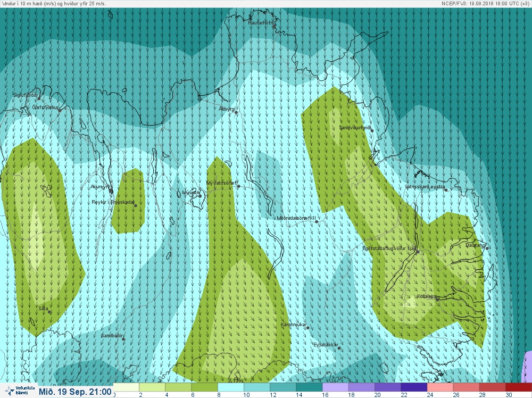The width and height of the screenshot is (532, 398).
Task: Select the Kárahnjúkar station label
Action: pos(294,325)
